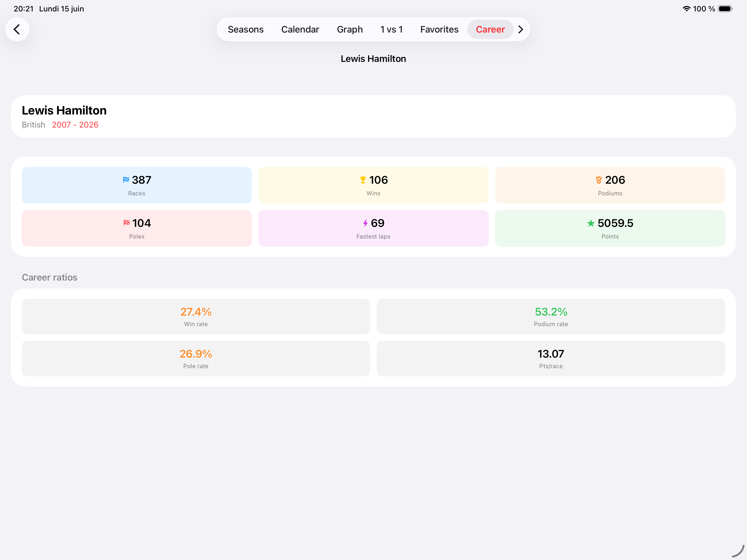Select the 26.9% Pole rate card
This screenshot has height=560, width=747.
196,358
